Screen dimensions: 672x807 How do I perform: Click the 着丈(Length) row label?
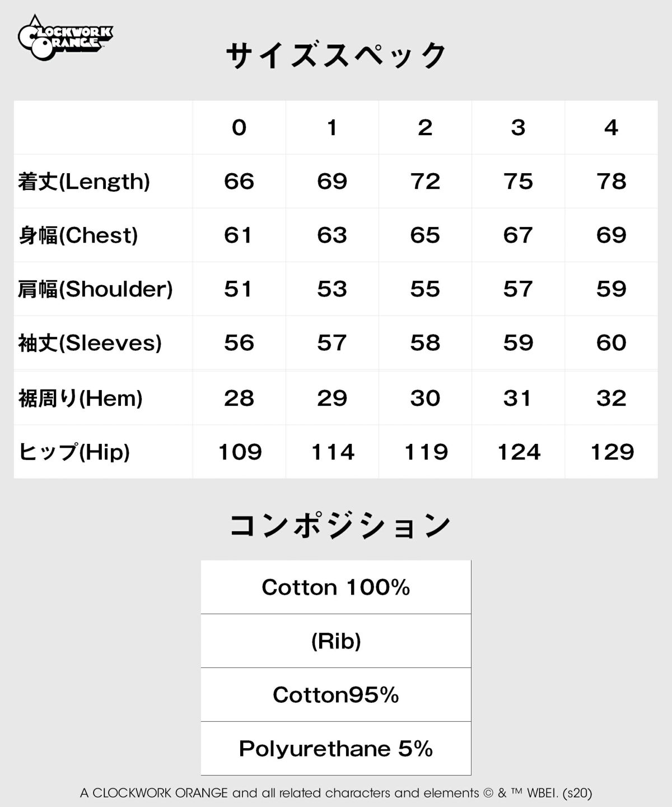click(84, 182)
